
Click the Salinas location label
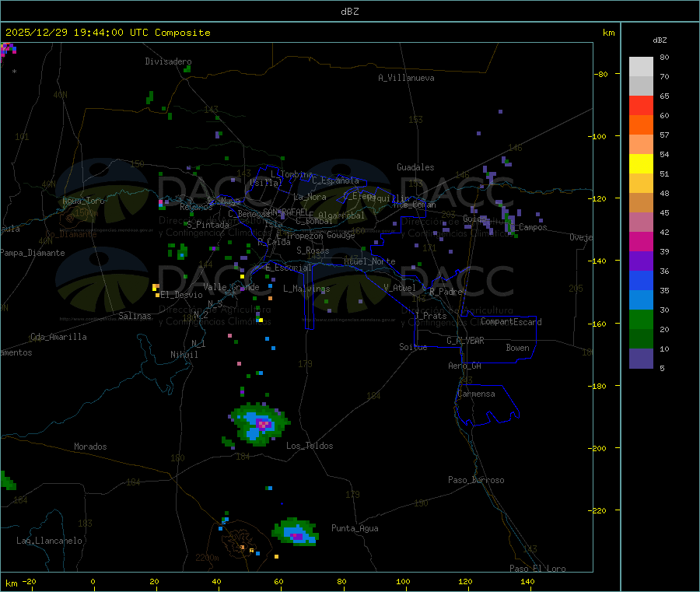(x=135, y=316)
